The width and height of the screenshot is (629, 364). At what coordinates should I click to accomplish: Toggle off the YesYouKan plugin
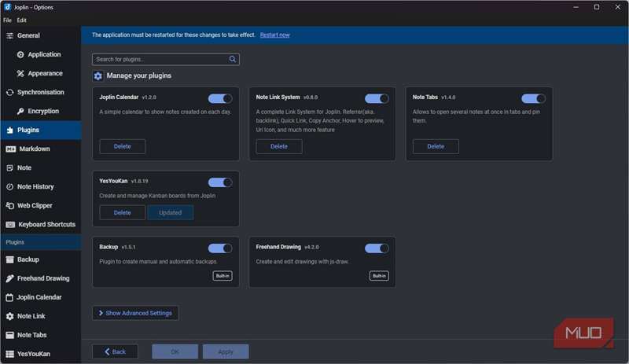point(220,182)
